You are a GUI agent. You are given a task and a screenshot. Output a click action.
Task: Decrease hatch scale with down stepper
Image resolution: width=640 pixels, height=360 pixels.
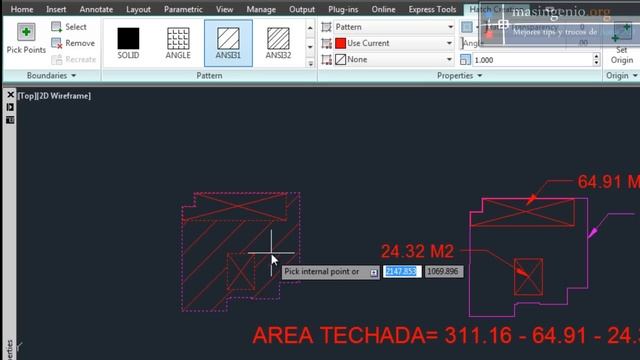(596, 63)
